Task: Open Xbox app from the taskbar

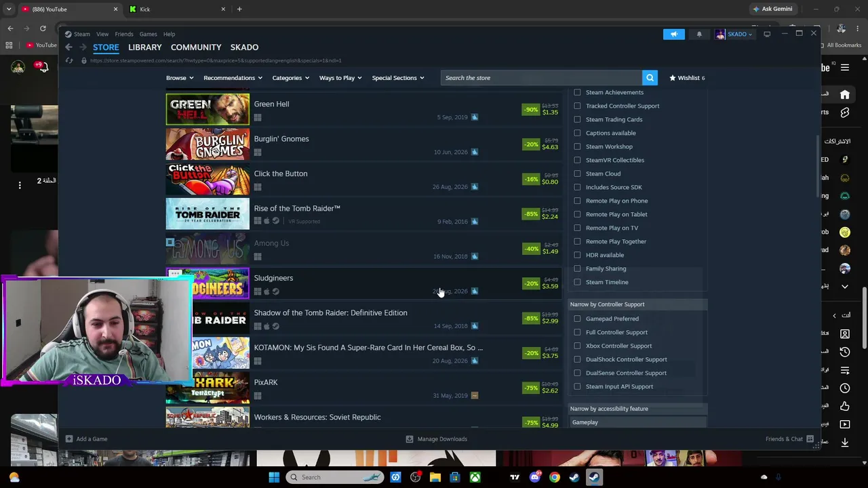Action: (x=475, y=477)
